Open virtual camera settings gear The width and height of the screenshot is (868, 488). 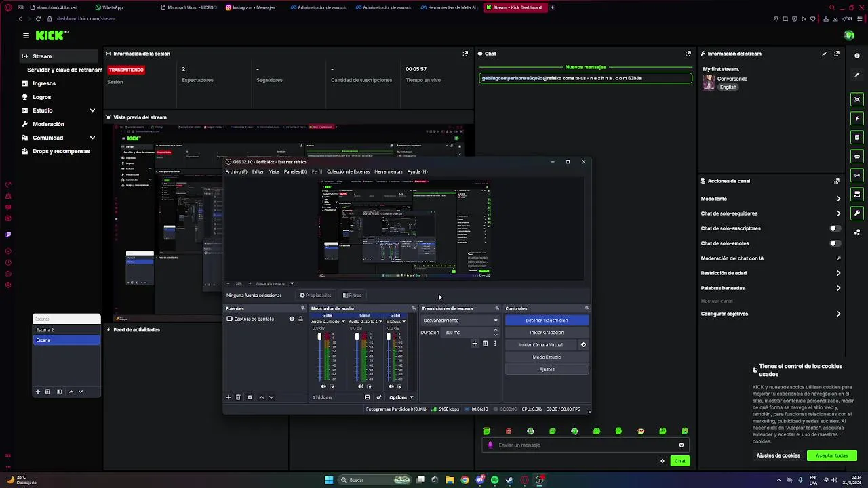pos(583,345)
